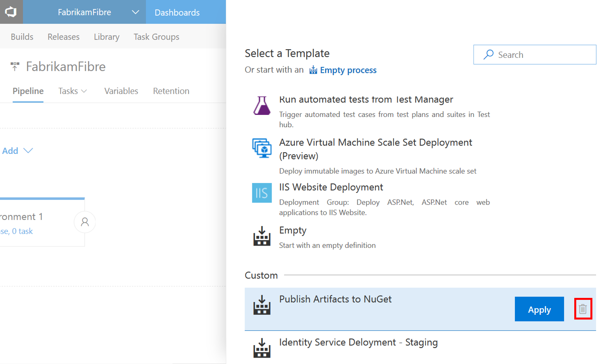Select Run automated tests from Test Manager template
Viewport: 603px width, 364px height.
coord(366,100)
